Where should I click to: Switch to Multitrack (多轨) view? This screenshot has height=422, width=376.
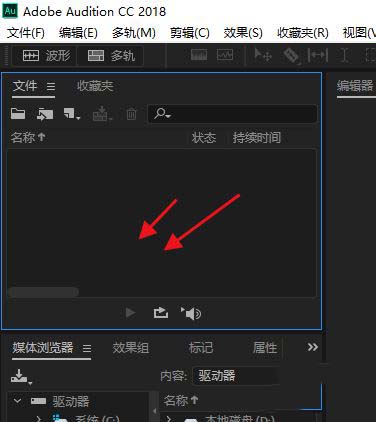[110, 56]
